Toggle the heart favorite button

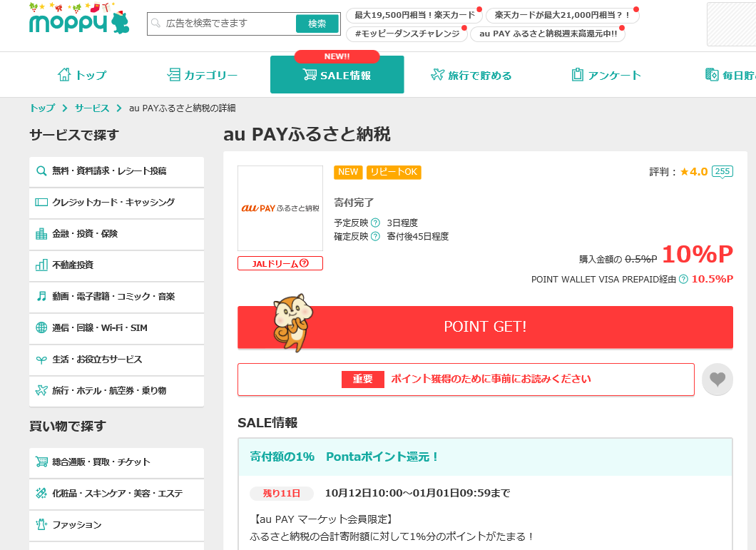[717, 380]
